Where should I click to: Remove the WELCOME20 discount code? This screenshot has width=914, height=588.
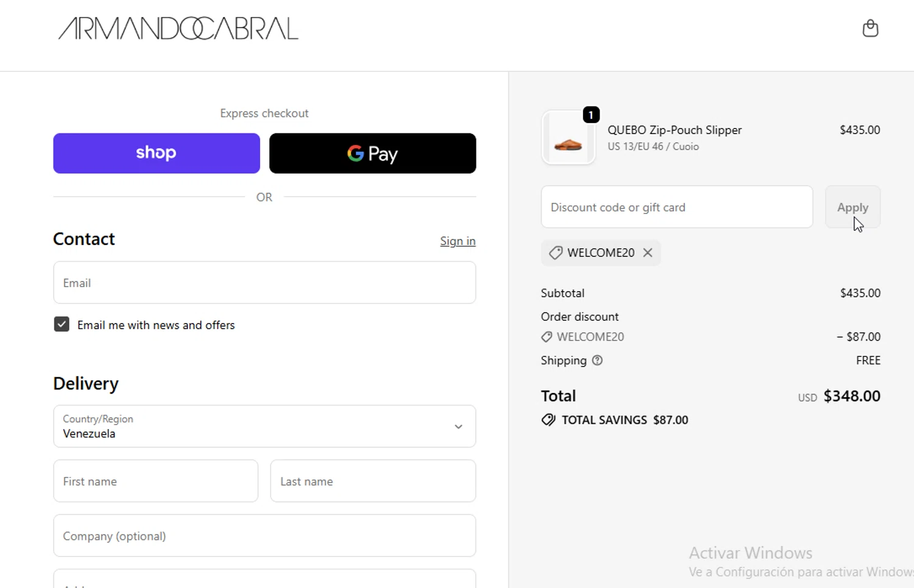648,252
